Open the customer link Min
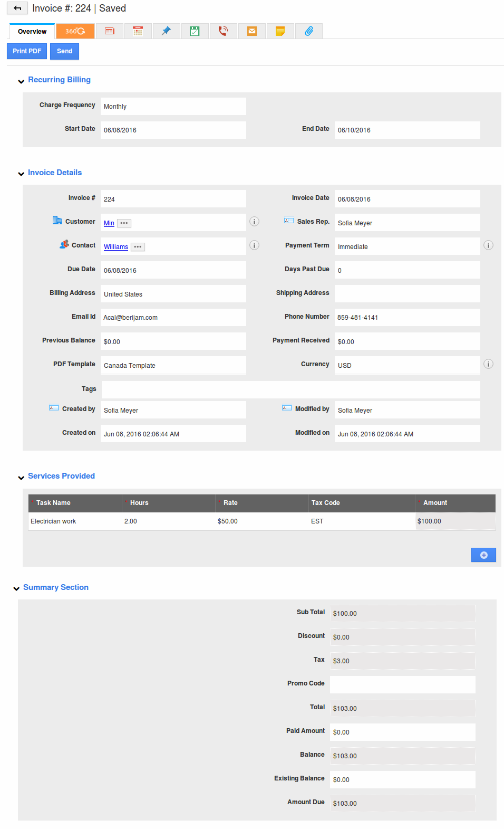 point(109,223)
